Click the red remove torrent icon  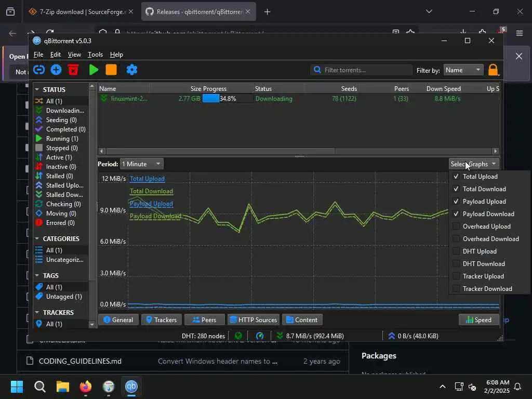point(73,70)
